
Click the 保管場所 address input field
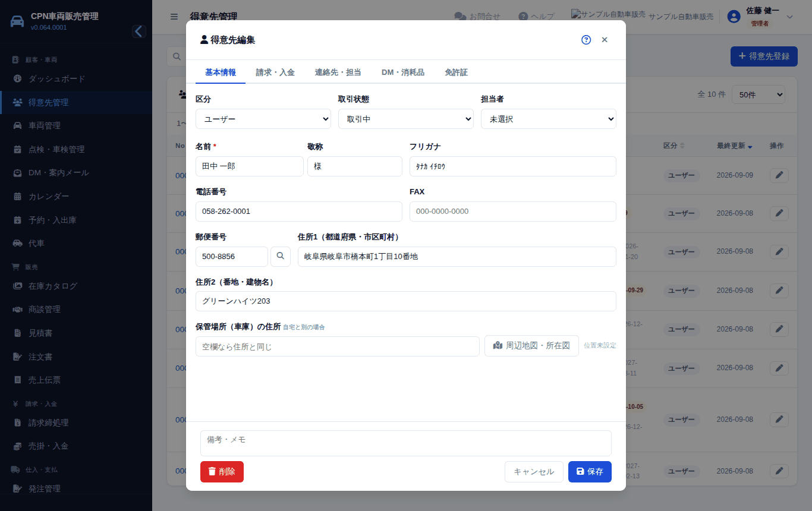coord(338,346)
